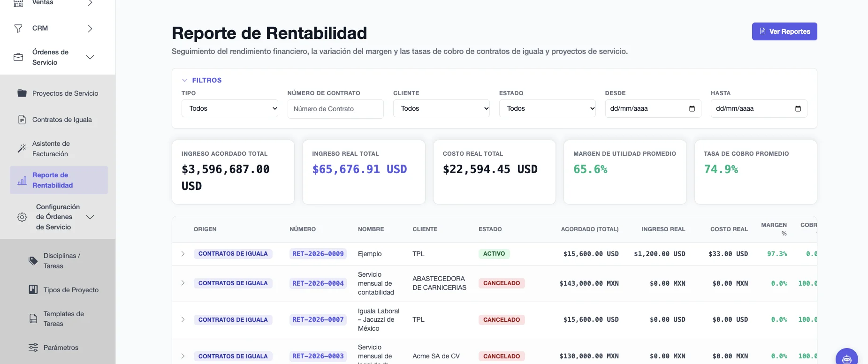868x364 pixels.
Task: Open contract link RET-2026-0004
Action: (318, 283)
